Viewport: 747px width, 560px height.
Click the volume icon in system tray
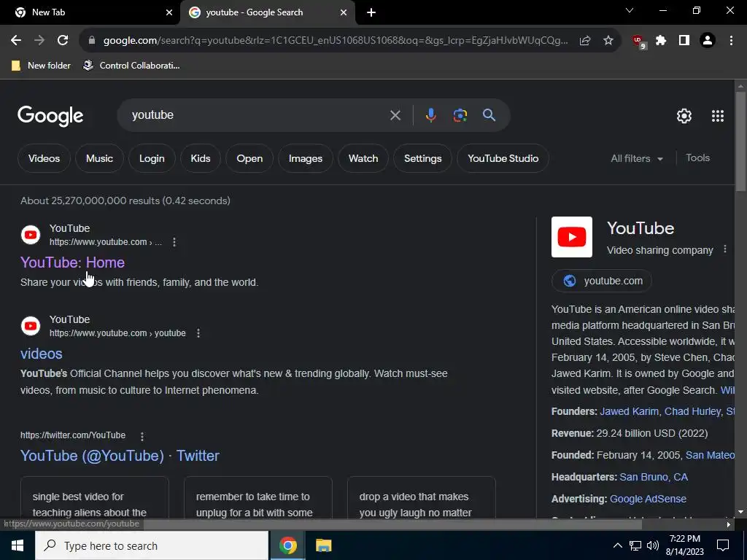(x=653, y=545)
